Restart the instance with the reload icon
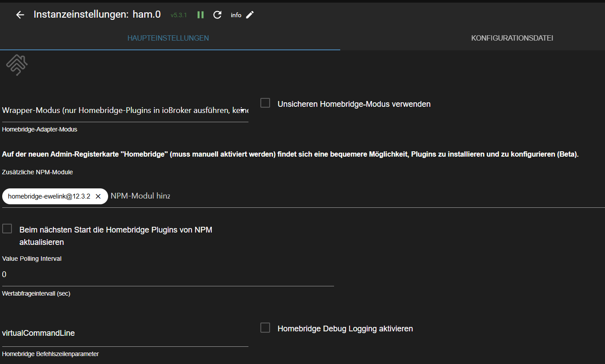Image resolution: width=605 pixels, height=364 pixels. pyautogui.click(x=217, y=15)
